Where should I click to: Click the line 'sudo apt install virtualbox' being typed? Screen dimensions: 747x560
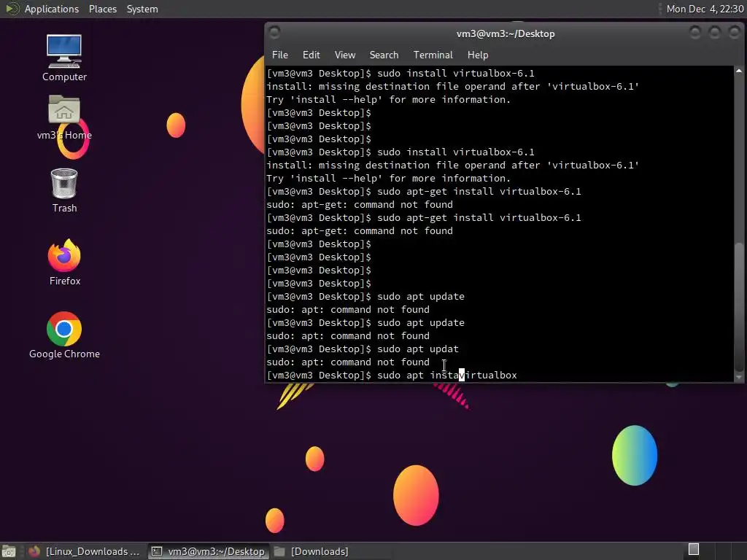[447, 376]
